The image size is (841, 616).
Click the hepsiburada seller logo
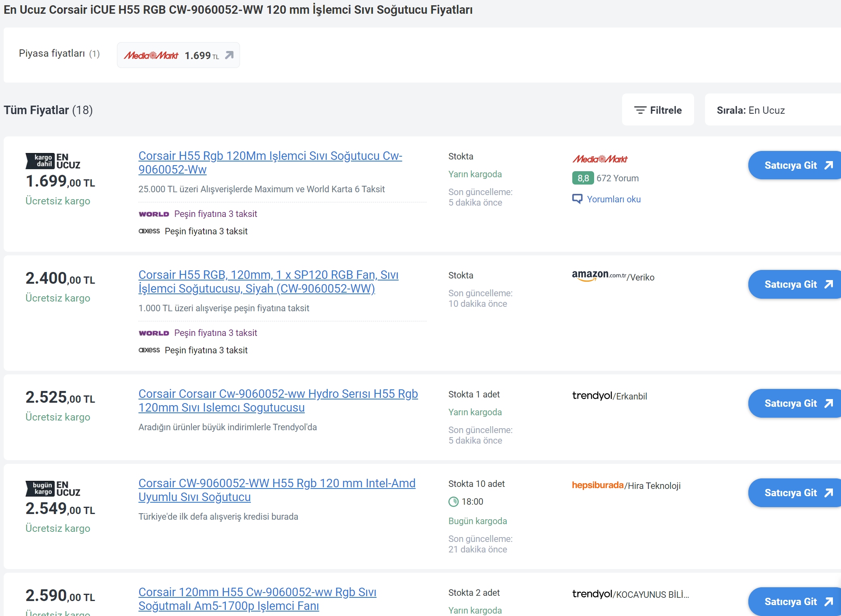point(597,485)
